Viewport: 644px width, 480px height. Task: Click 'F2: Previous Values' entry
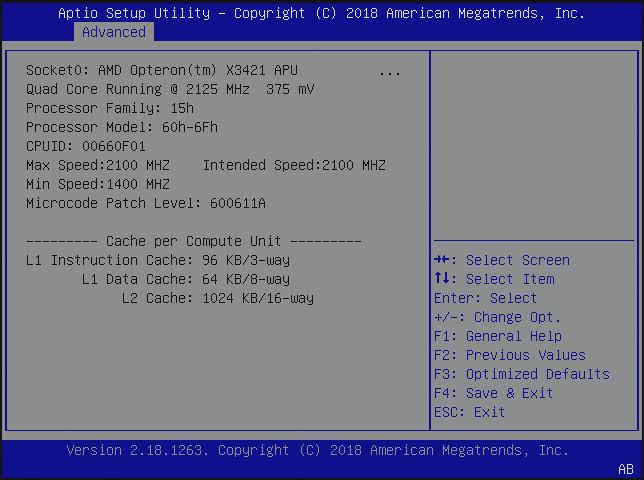(509, 355)
